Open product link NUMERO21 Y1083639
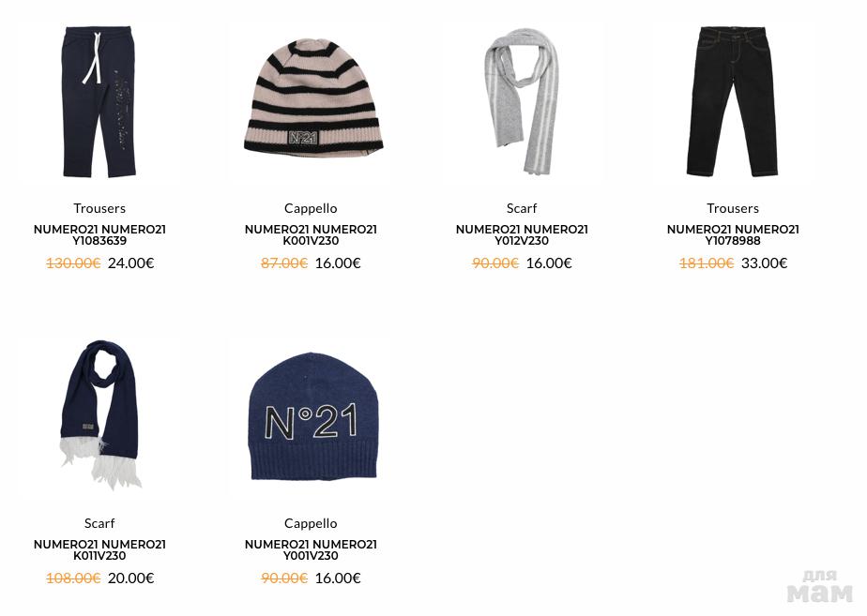 click(99, 234)
